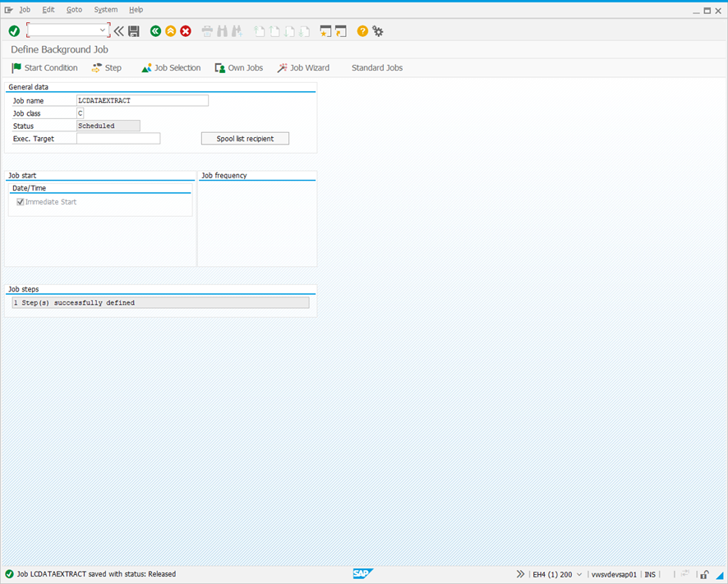Screen dimensions: 728x584
Task: Toggle the Immediate Start checkbox
Action: coord(20,201)
